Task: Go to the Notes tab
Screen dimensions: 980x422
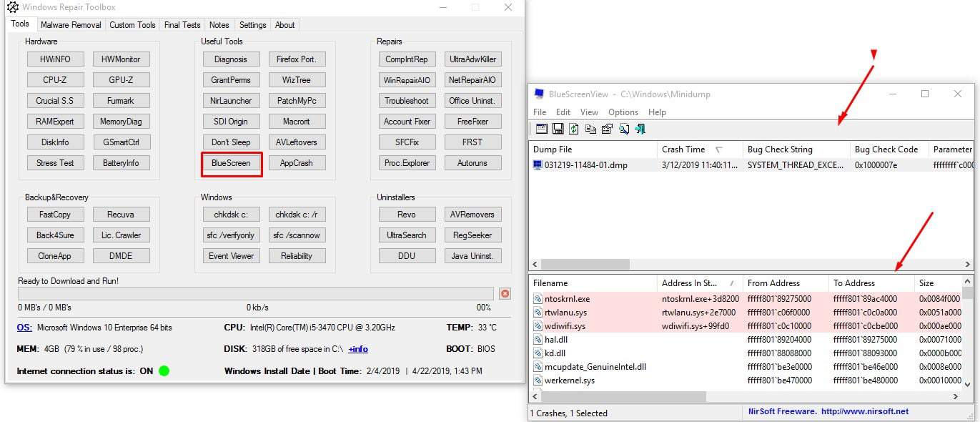Action: pos(219,25)
